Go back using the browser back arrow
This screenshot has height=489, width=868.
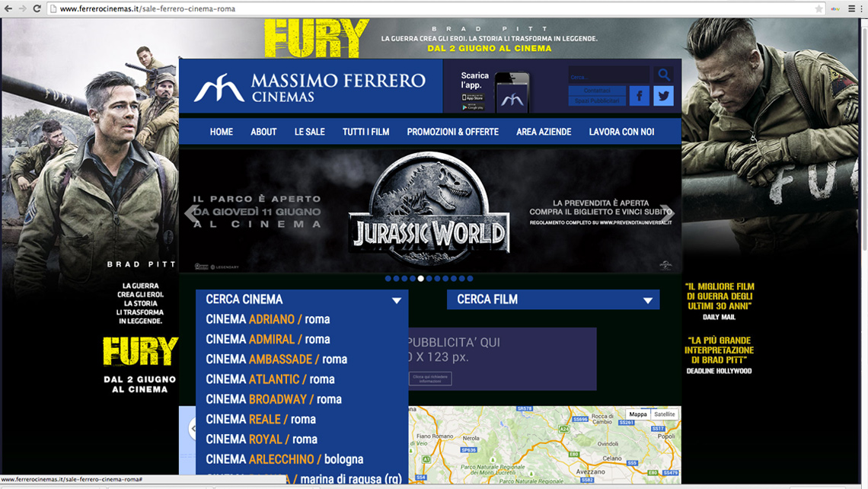[8, 9]
